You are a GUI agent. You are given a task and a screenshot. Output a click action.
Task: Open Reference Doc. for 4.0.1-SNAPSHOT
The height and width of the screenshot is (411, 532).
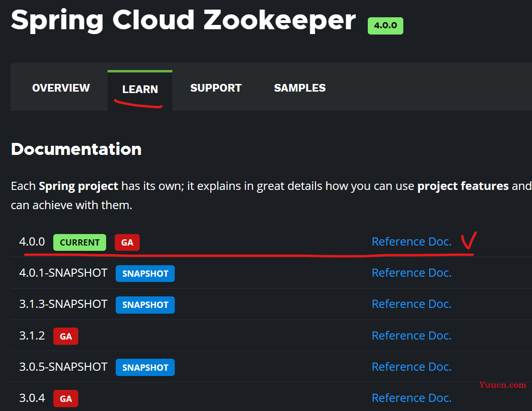click(x=411, y=273)
